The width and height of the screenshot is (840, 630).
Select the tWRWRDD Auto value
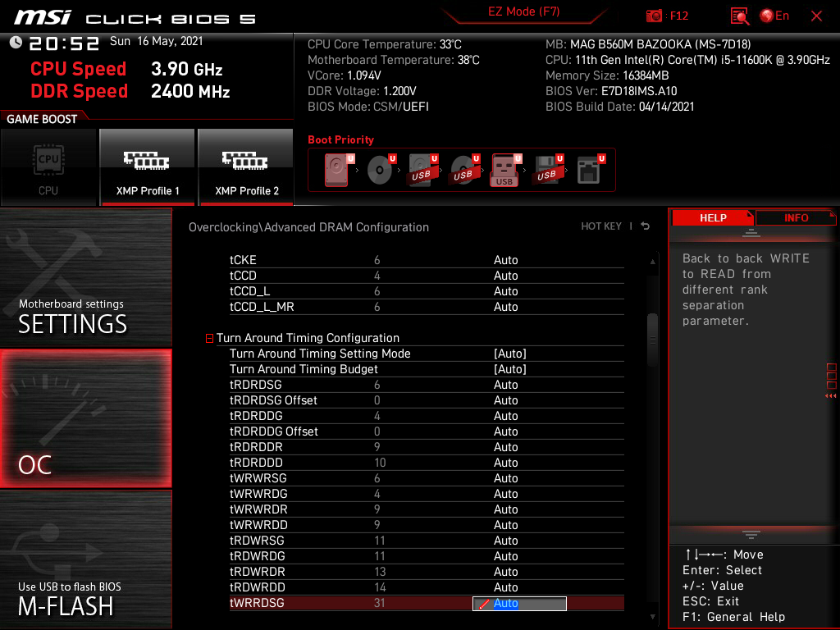click(505, 524)
